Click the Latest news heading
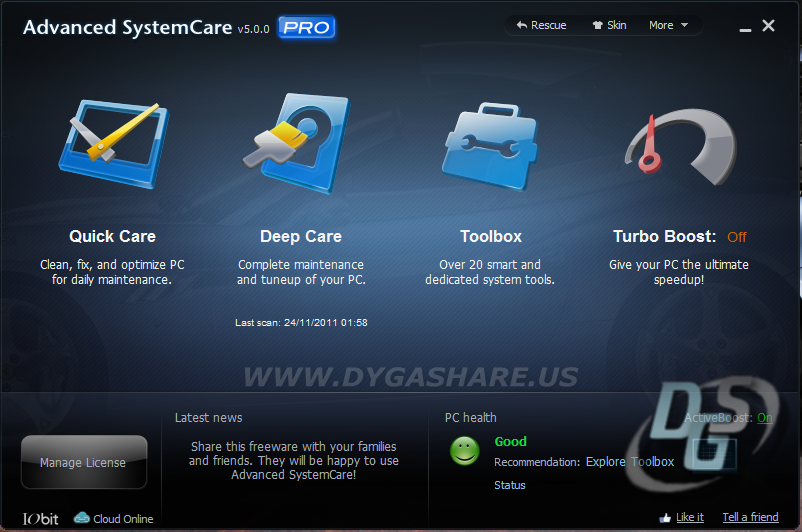The height and width of the screenshot is (532, 802). pyautogui.click(x=209, y=418)
